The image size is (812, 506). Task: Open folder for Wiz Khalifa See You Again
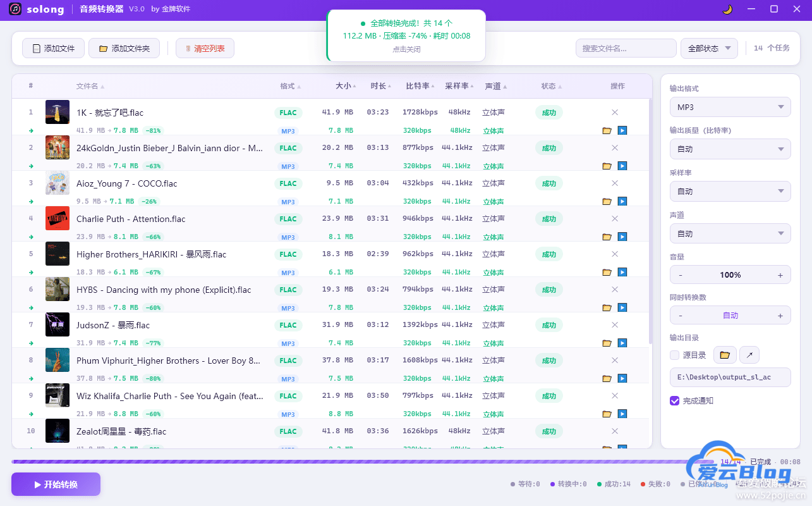tap(607, 414)
